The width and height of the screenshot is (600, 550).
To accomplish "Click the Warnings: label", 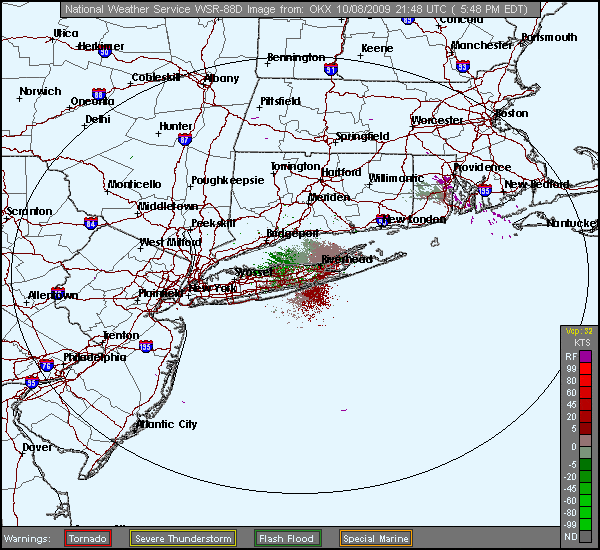I will [27, 539].
